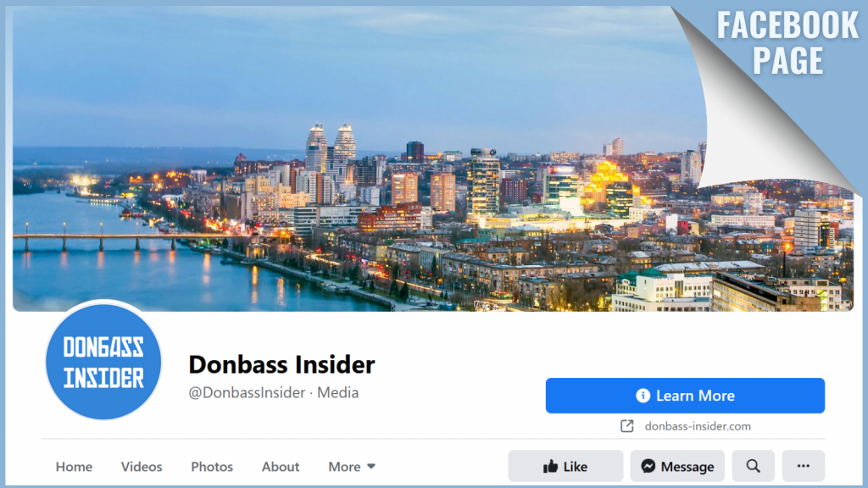Click the external link icon beside donbass-insider.com
Image resolution: width=868 pixels, height=488 pixels.
[626, 426]
